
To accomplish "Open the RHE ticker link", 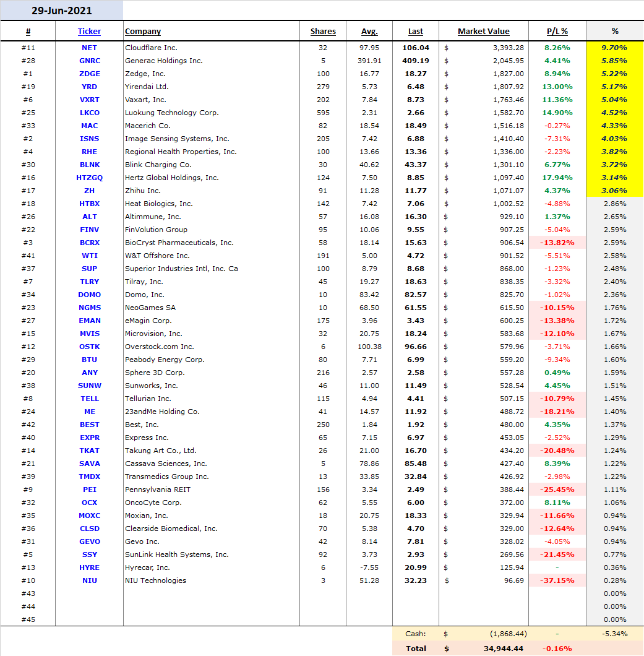I will click(x=89, y=152).
